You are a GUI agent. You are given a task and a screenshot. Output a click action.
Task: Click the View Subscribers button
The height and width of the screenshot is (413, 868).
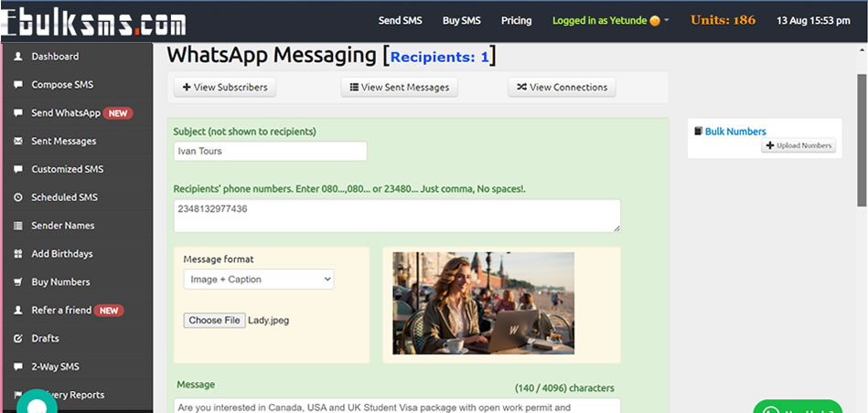pyautogui.click(x=225, y=88)
